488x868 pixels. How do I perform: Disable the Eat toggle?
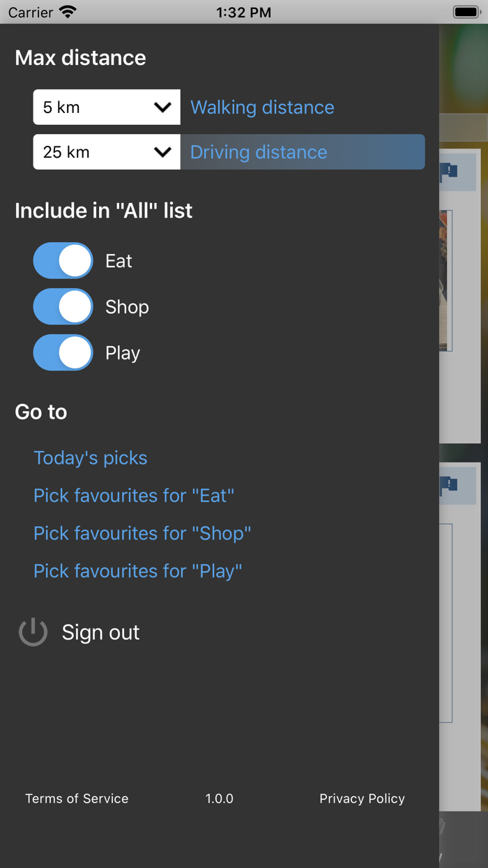(x=63, y=260)
